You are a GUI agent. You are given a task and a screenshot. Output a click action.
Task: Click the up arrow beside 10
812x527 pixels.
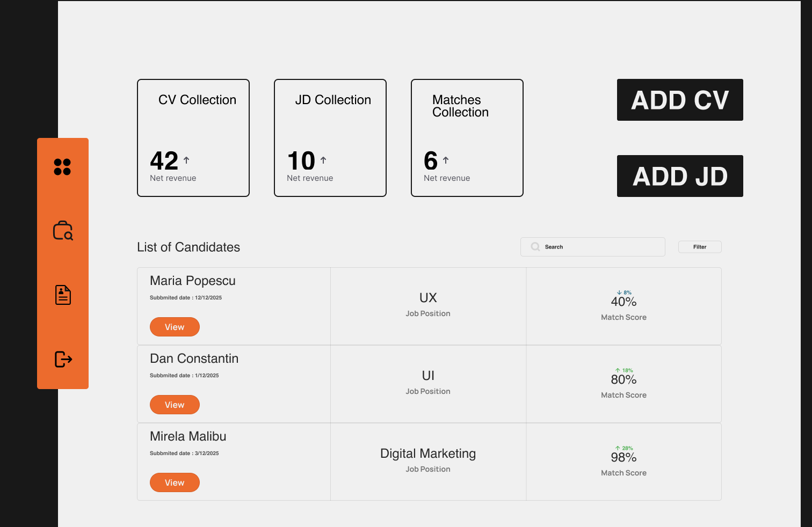click(323, 160)
